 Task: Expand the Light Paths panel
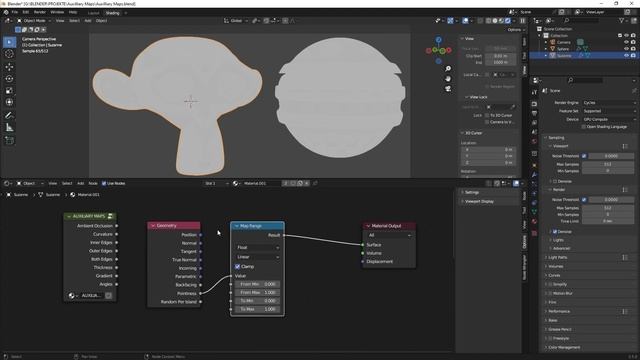558,258
